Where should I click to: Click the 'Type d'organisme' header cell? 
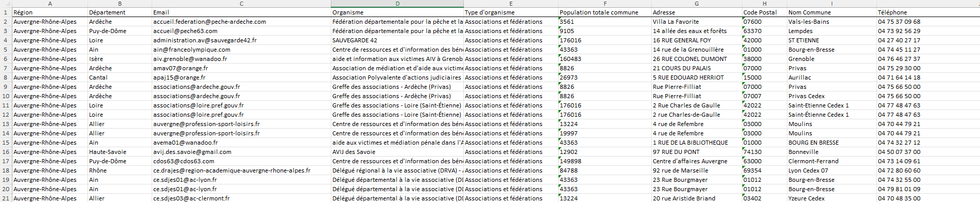coord(511,12)
